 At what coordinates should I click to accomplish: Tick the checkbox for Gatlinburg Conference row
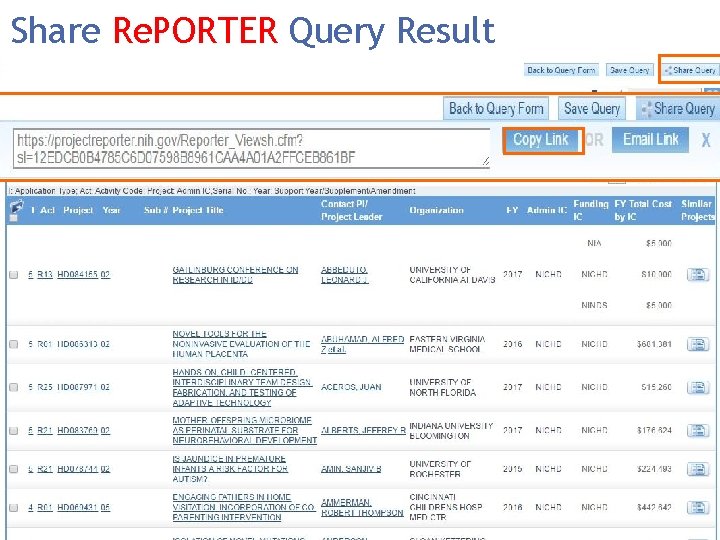coord(14,275)
